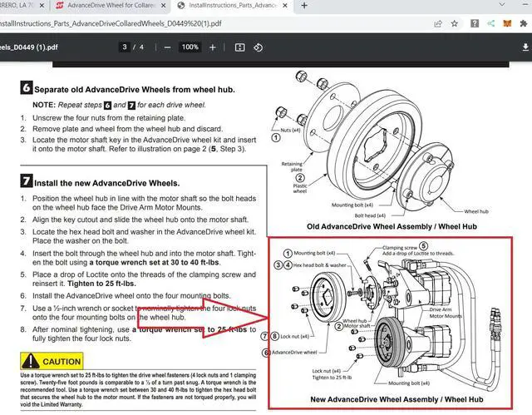The width and height of the screenshot is (532, 415).
Task: Click text 'Install the AdvanceDrive wheel onto the four'
Action: (110, 296)
